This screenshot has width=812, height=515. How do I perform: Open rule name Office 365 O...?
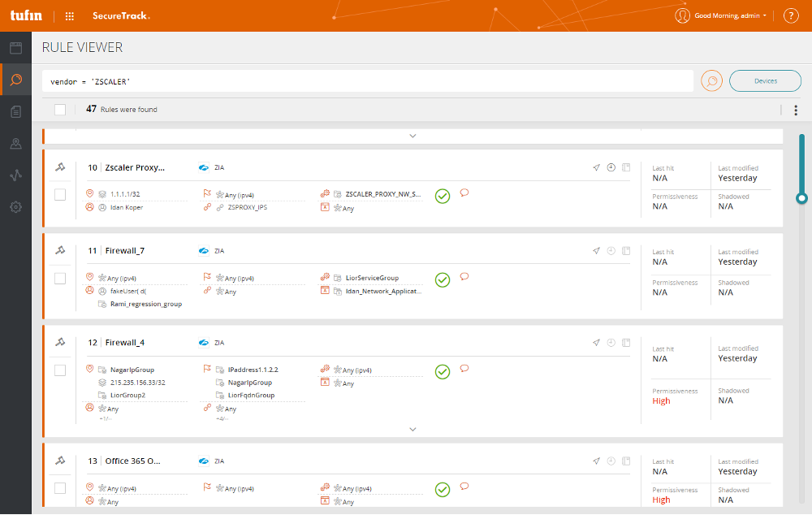tap(132, 461)
